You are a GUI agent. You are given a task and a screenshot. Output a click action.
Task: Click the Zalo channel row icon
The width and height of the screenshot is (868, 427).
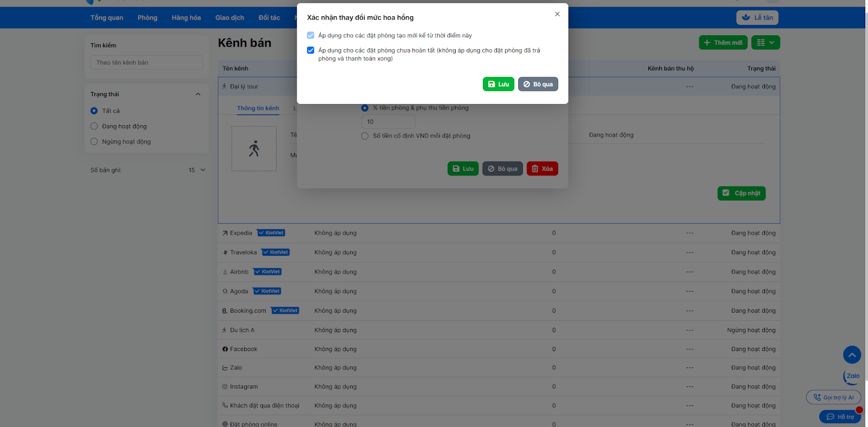click(x=225, y=368)
